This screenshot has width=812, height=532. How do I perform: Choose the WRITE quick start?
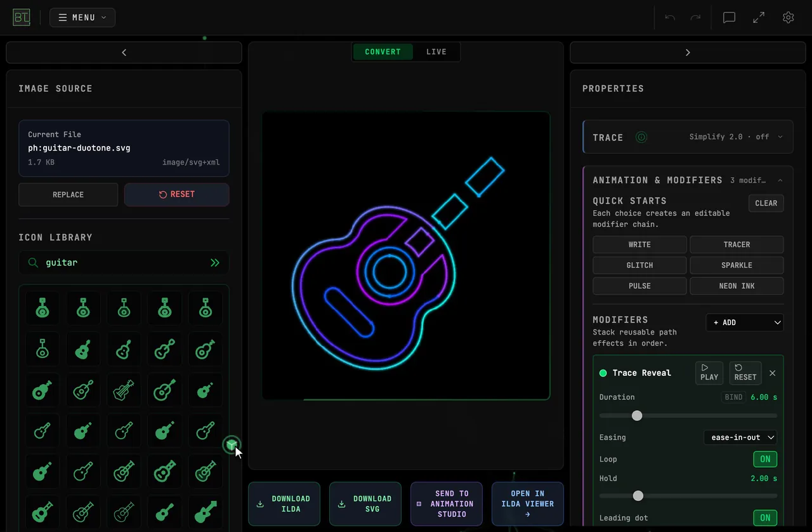tap(639, 244)
